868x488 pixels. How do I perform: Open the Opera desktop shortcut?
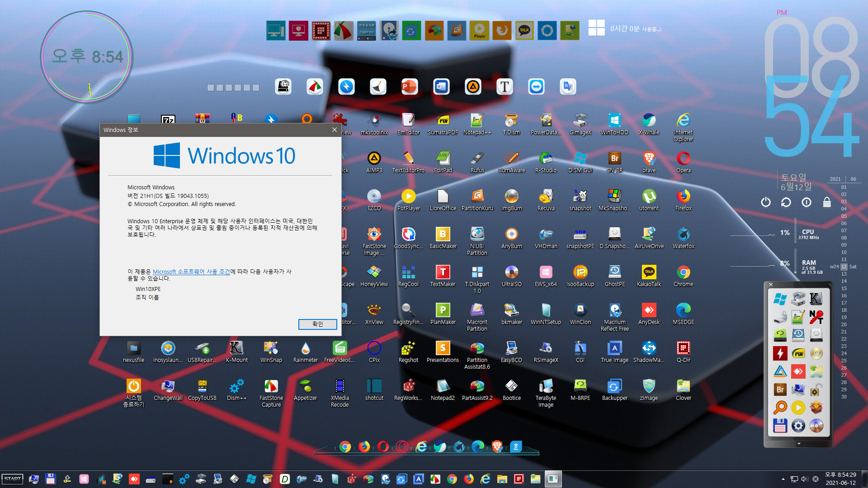pyautogui.click(x=683, y=162)
